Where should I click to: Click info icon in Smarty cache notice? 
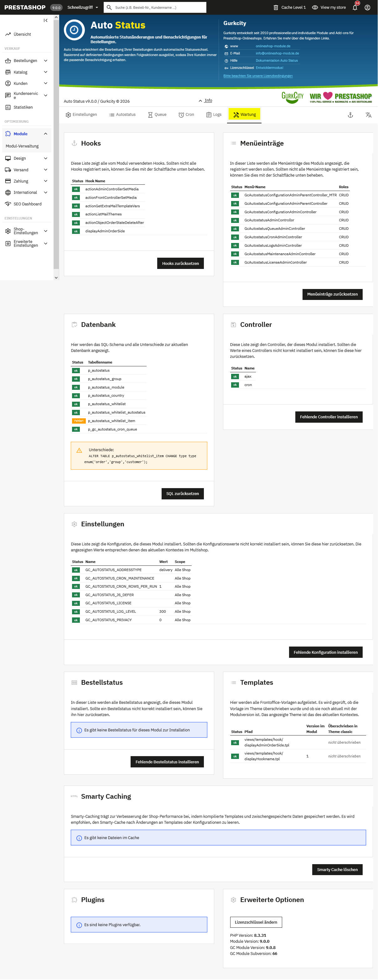tap(79, 838)
